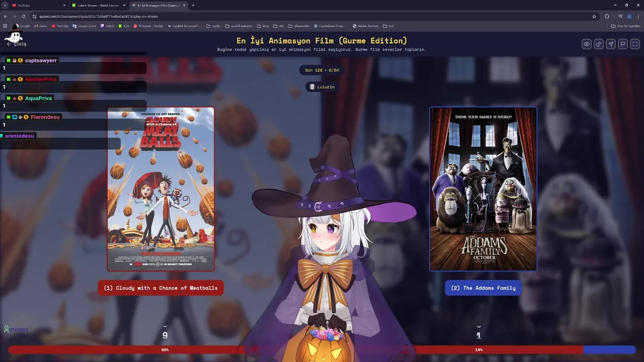
Task: Open the YouTube bookmark
Action: pos(60,26)
